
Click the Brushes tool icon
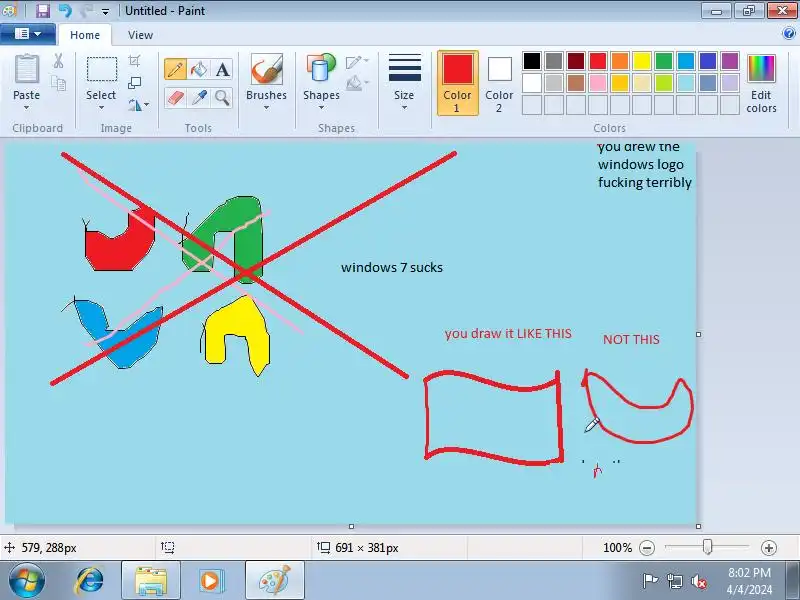pos(266,69)
